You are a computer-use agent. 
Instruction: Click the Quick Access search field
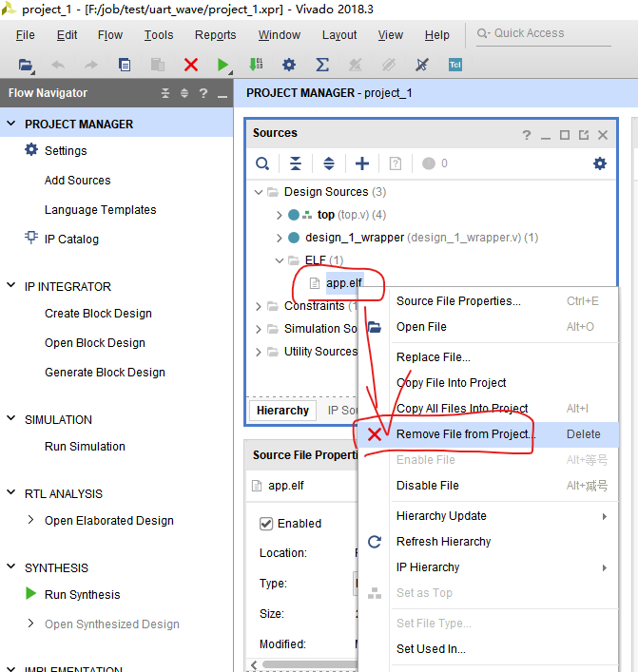point(543,33)
